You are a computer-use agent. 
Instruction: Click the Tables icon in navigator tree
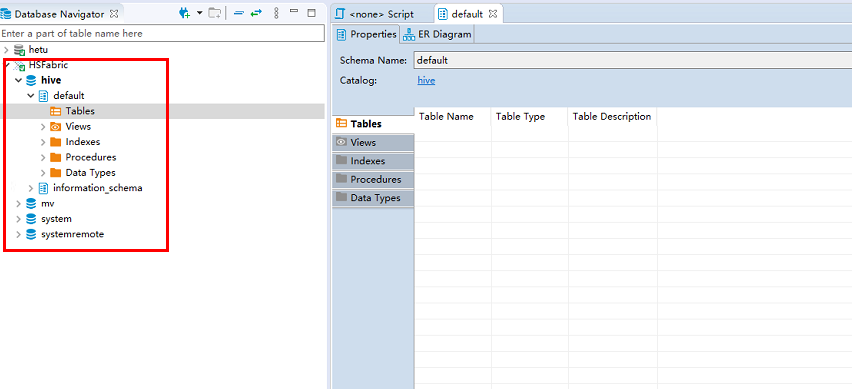click(x=55, y=111)
